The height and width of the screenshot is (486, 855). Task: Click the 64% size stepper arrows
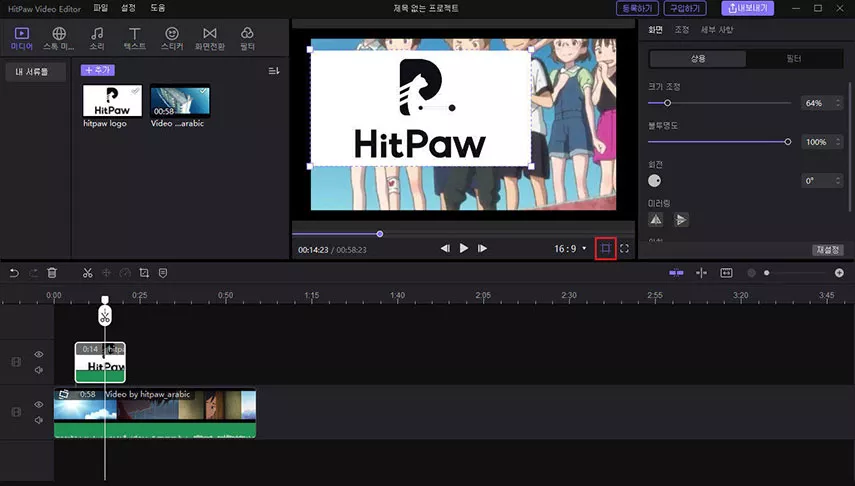point(838,103)
